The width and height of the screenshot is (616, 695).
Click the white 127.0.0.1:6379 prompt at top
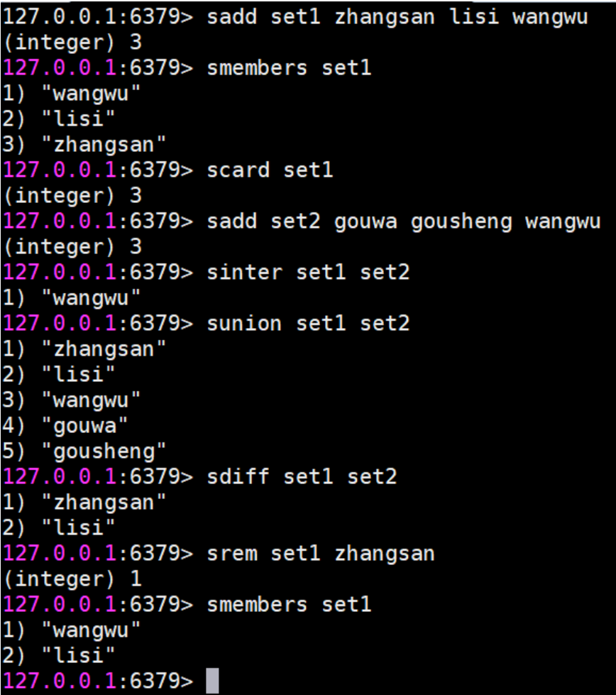coord(98,17)
